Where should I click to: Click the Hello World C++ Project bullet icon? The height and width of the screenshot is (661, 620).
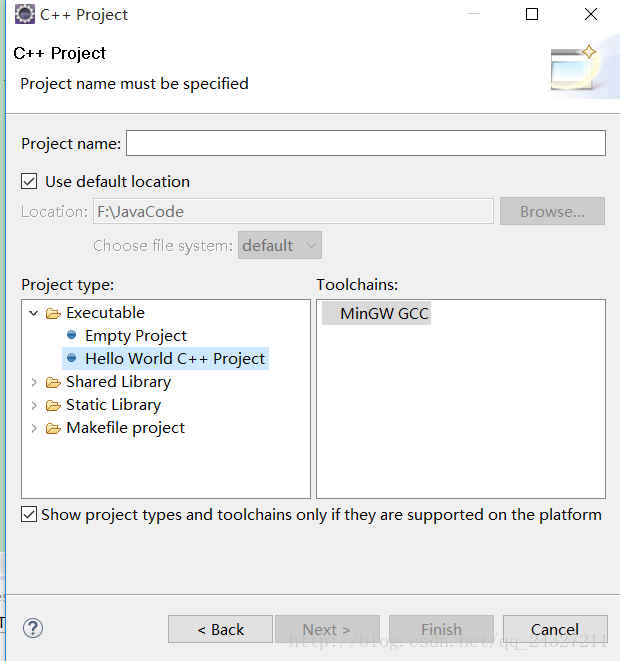pos(72,358)
